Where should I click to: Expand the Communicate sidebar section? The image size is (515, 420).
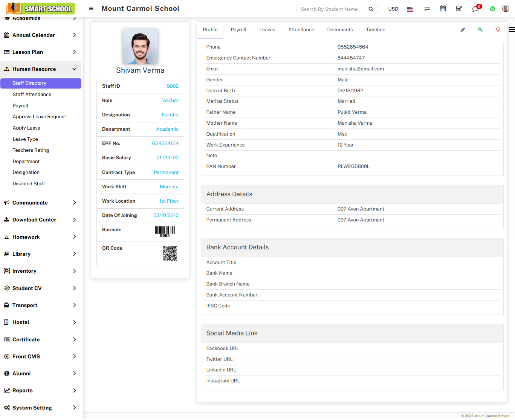coord(41,203)
